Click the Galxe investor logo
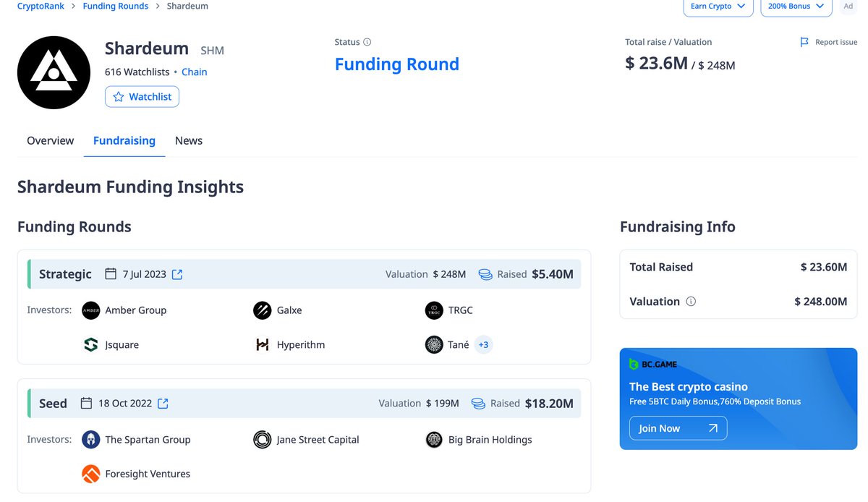The width and height of the screenshot is (868, 502). coord(262,310)
